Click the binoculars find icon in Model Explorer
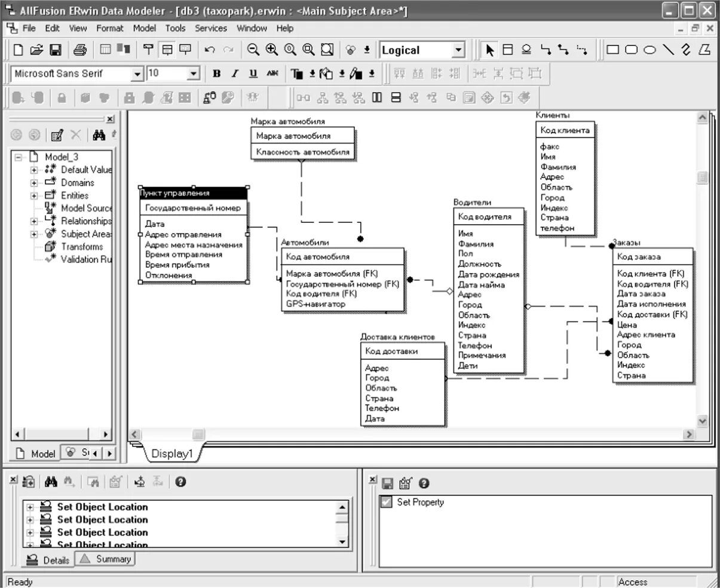720x588 pixels. 99,136
